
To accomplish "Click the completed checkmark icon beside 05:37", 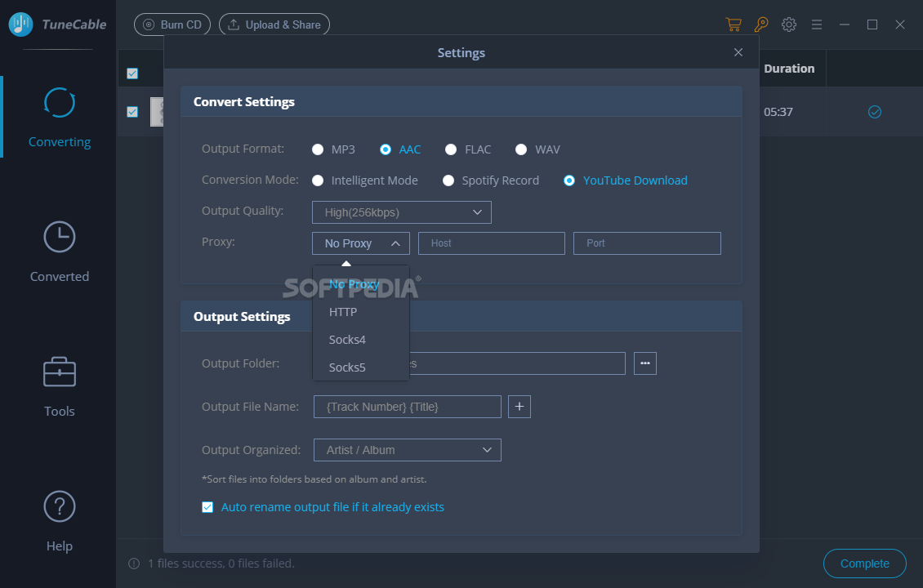I will click(x=875, y=112).
